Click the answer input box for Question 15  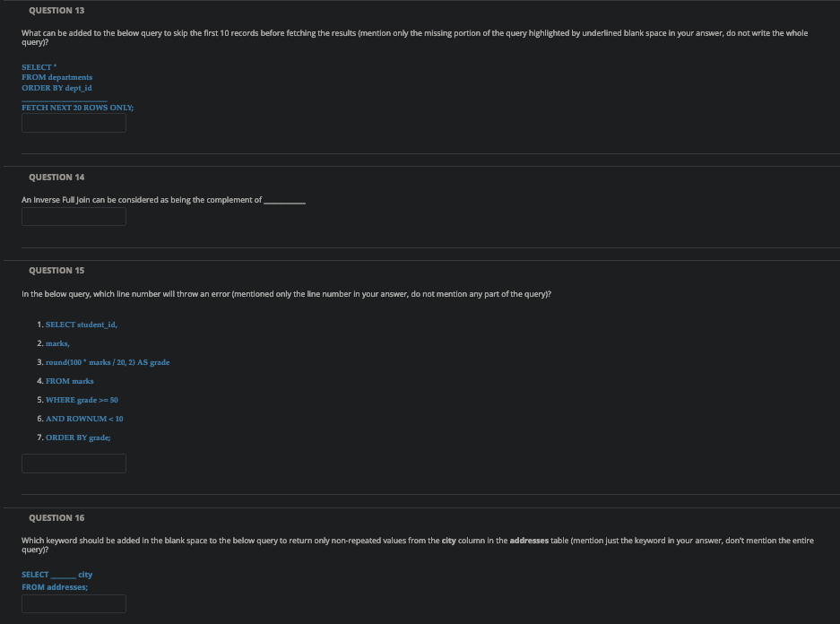point(74,463)
